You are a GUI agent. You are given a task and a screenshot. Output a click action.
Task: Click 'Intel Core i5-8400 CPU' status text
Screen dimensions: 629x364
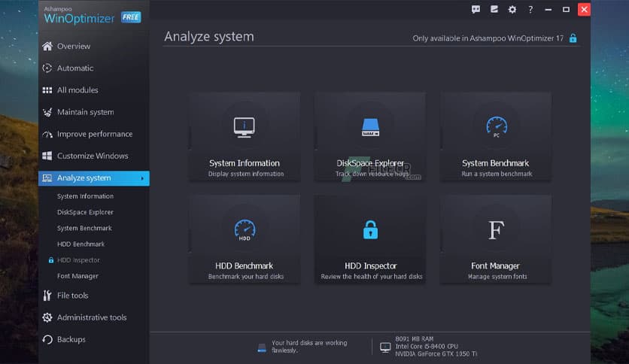(x=427, y=347)
